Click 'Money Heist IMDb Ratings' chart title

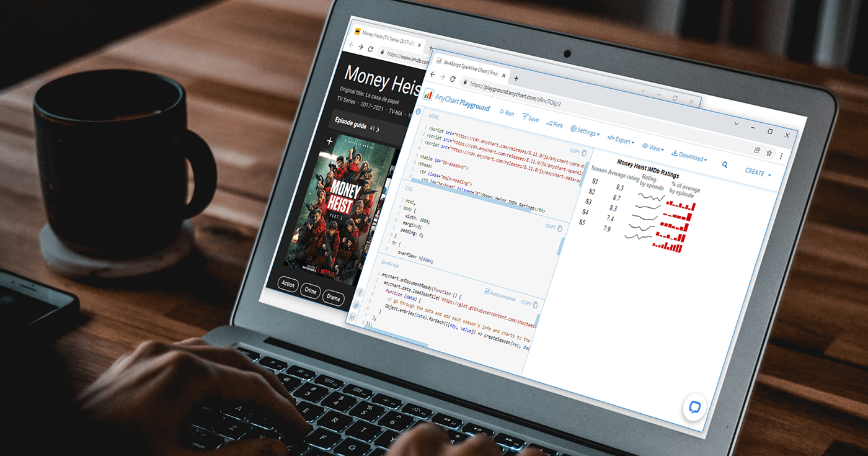coord(648,169)
